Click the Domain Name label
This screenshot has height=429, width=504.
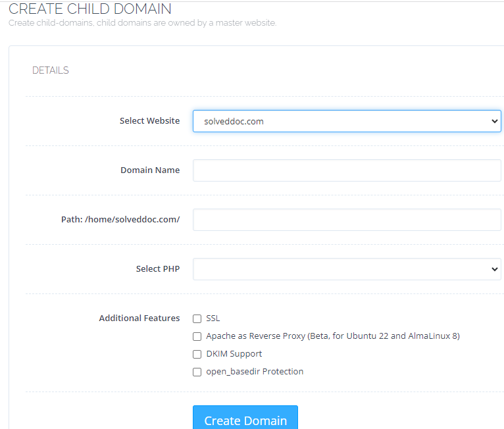(150, 170)
